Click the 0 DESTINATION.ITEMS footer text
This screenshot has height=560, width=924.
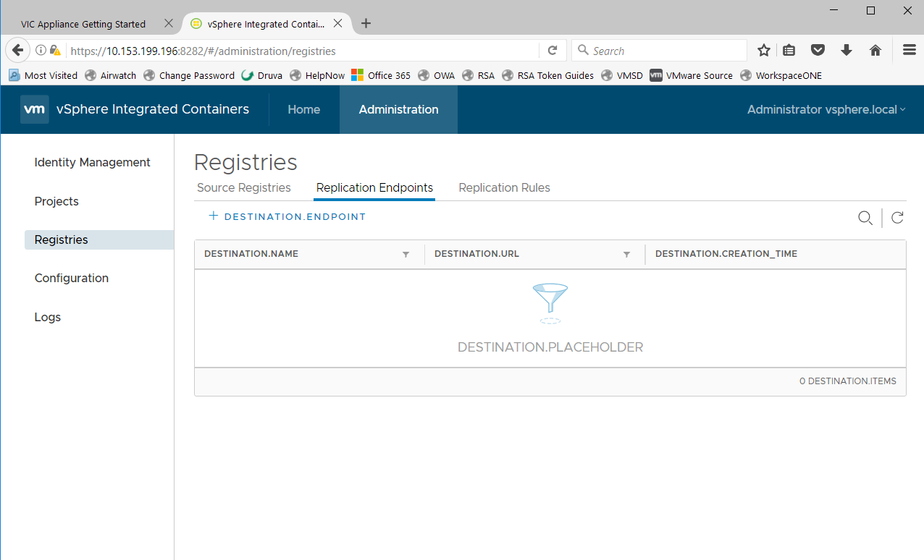coord(848,381)
